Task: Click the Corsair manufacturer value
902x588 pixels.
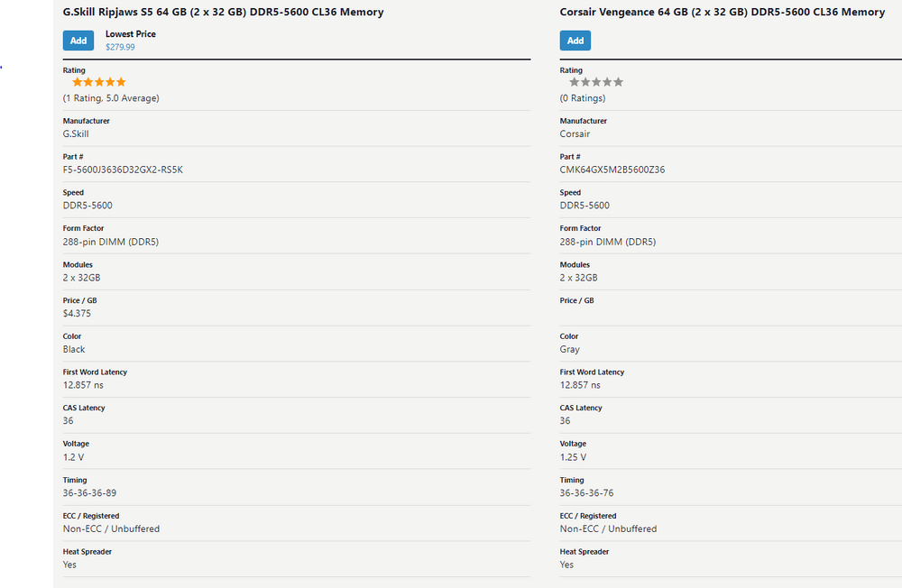Action: pyautogui.click(x=575, y=133)
